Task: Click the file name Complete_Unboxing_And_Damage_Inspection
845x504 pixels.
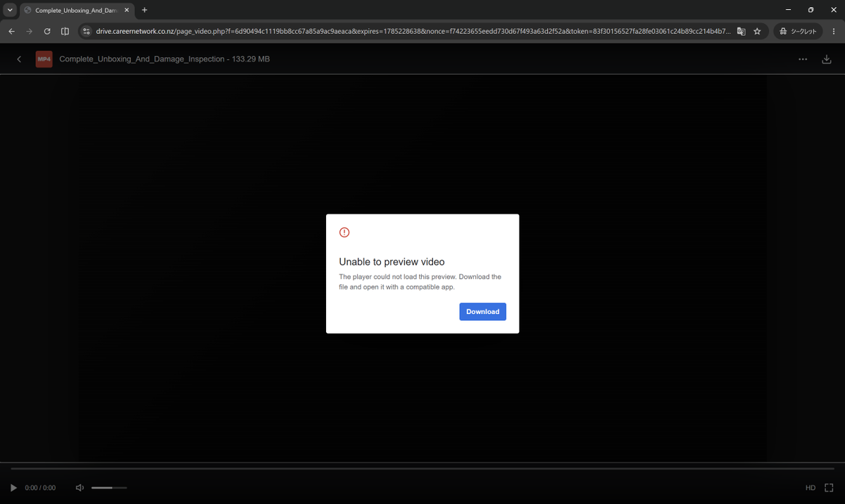Action: click(142, 59)
